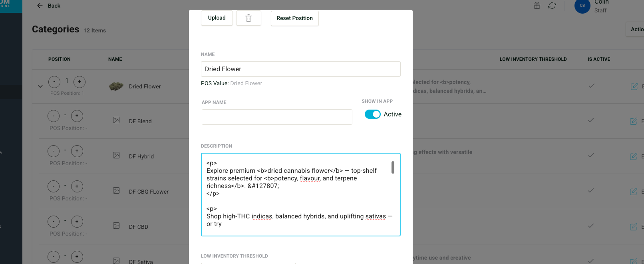Click edit icon for DF Blend row
The width and height of the screenshot is (644, 264).
(x=634, y=121)
